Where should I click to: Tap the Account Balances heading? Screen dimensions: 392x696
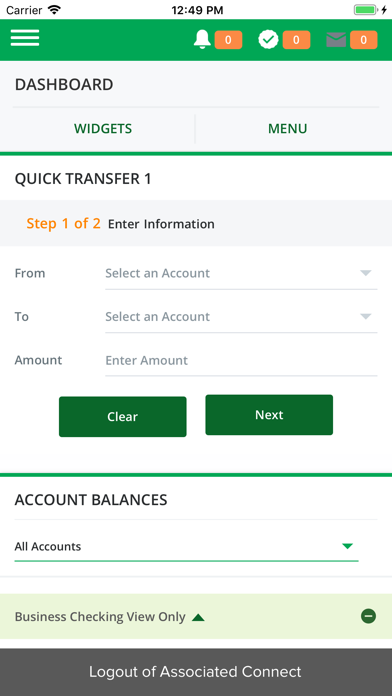pos(91,500)
